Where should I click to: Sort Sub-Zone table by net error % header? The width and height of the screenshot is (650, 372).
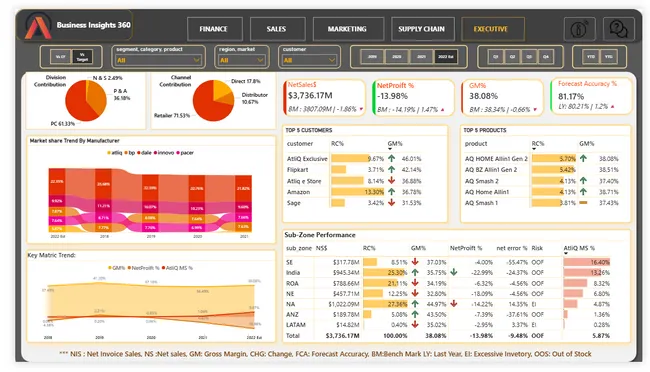point(512,248)
